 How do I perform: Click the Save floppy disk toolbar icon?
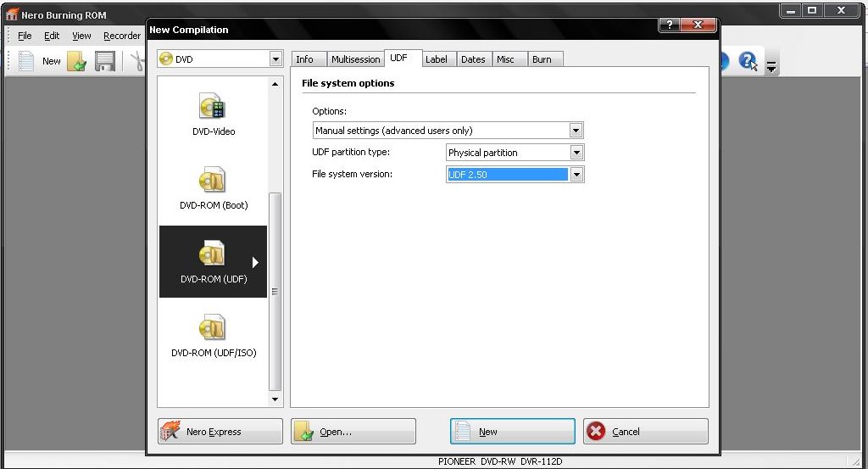pos(104,61)
